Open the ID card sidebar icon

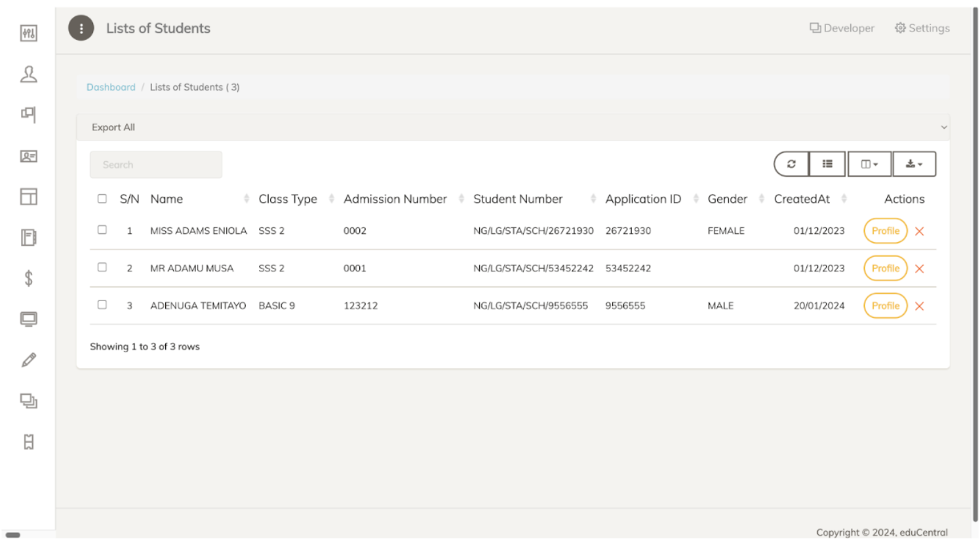pos(28,156)
